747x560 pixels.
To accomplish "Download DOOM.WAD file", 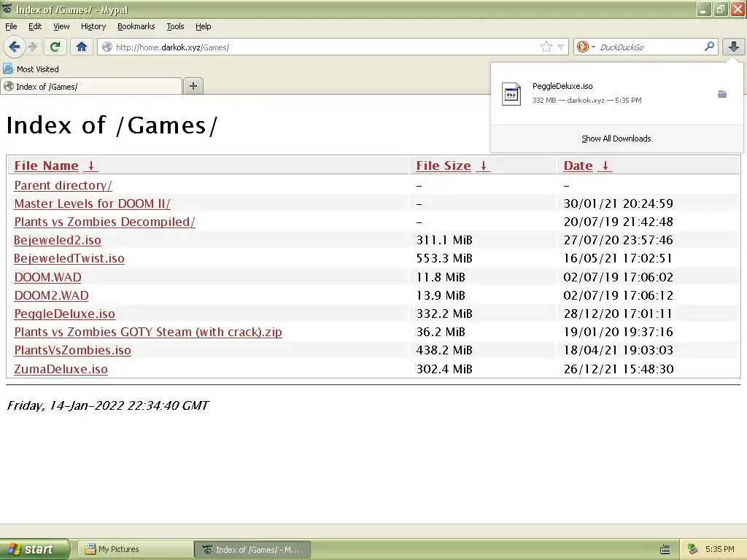I will [x=47, y=277].
